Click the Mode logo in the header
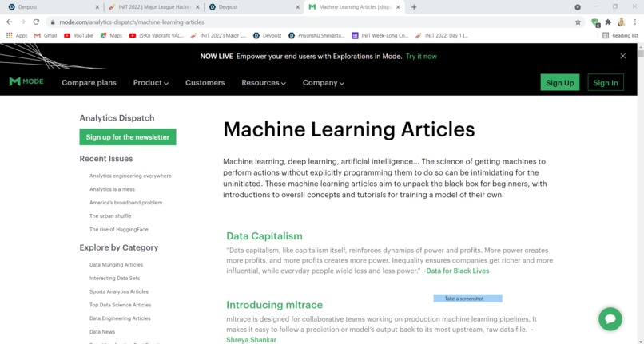Viewport: 644px width, 344px height. tap(26, 81)
